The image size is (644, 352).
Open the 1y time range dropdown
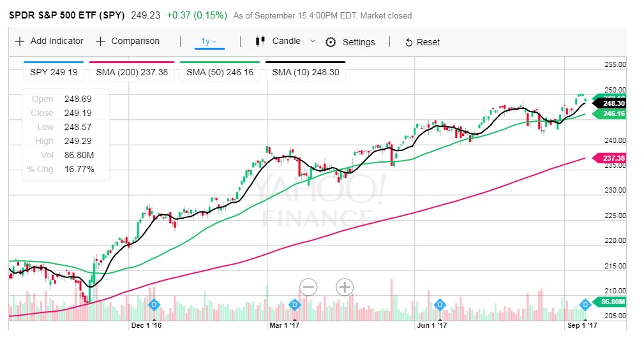(x=209, y=41)
